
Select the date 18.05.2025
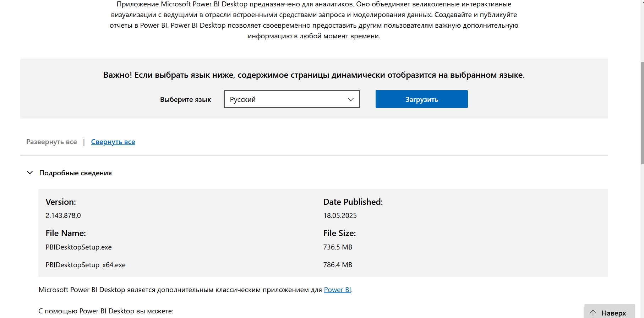pos(340,215)
